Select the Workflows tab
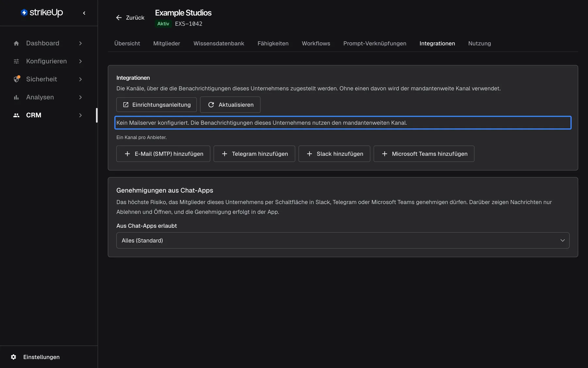This screenshot has height=368, width=588. (x=316, y=44)
